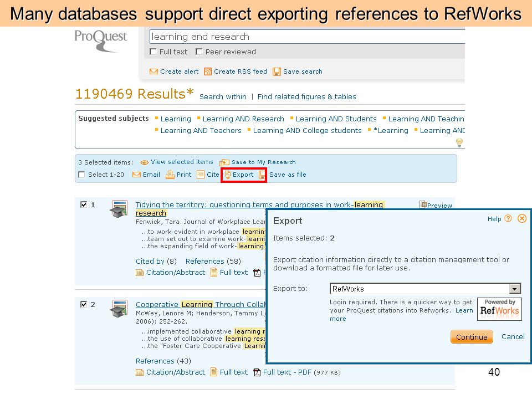Viewport: 532px width, 399px height.
Task: Open Full text - PDF (977 KB) link
Action: point(301,372)
